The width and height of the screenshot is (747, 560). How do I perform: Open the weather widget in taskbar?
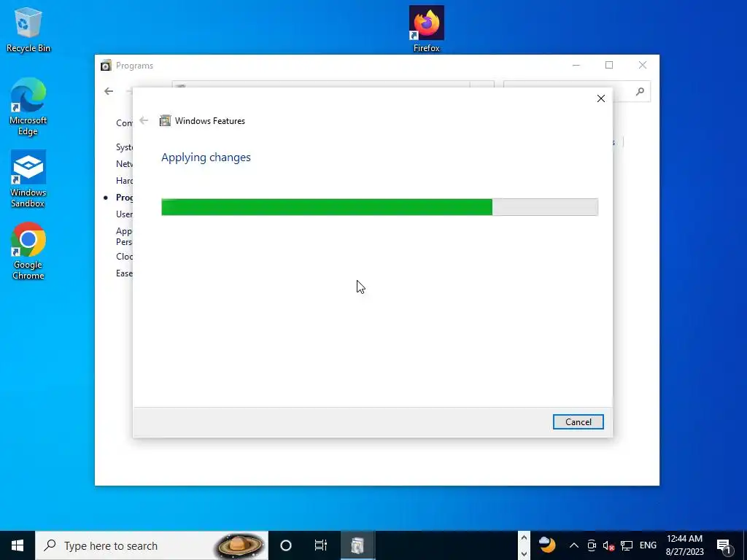[547, 544]
